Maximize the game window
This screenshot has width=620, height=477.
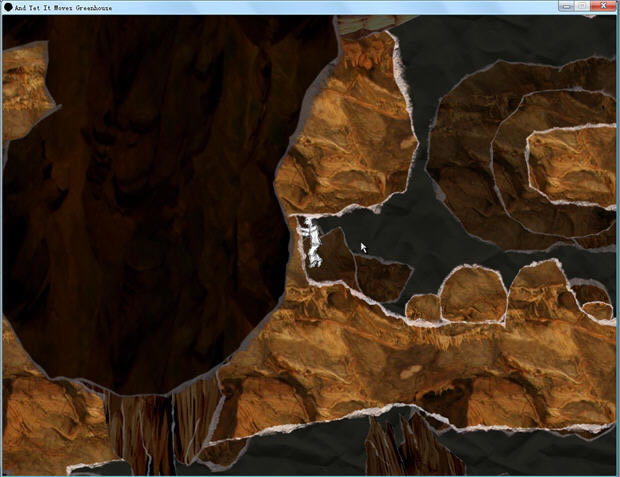pyautogui.click(x=583, y=6)
